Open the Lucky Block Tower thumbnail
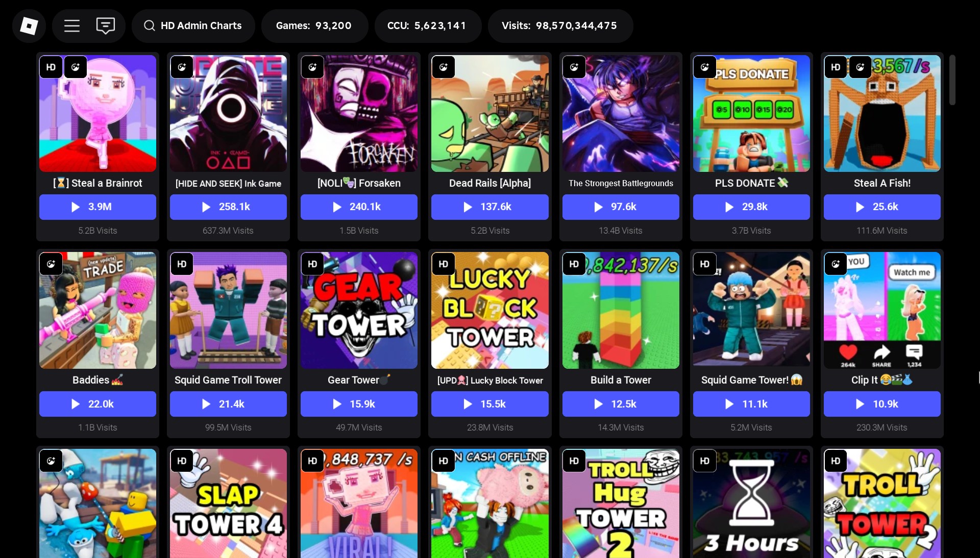Screen dimensions: 980x558 coord(489,310)
